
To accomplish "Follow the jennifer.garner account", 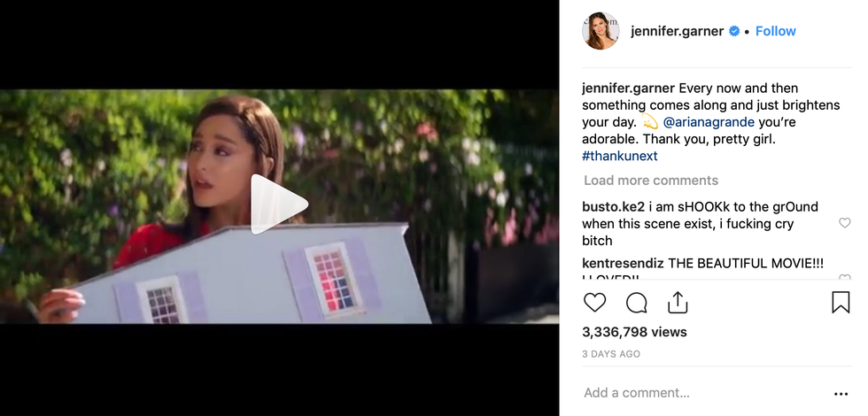I will (776, 31).
